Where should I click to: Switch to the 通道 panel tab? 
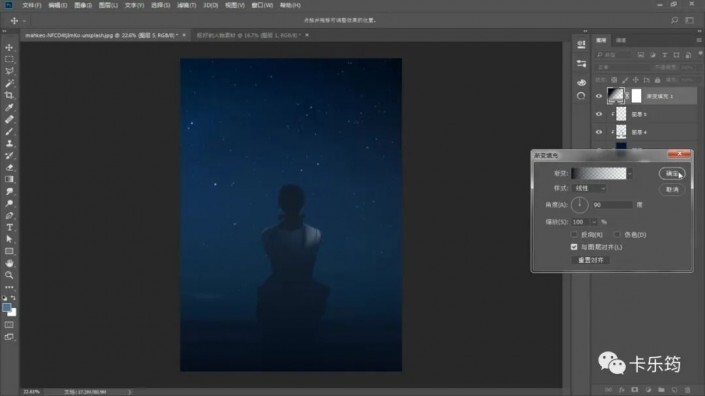click(x=621, y=40)
